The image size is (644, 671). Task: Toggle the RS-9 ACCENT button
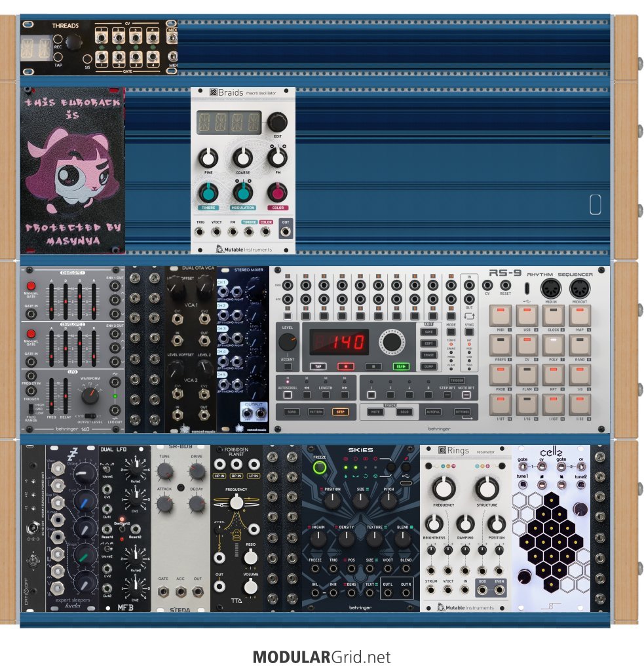pyautogui.click(x=287, y=367)
